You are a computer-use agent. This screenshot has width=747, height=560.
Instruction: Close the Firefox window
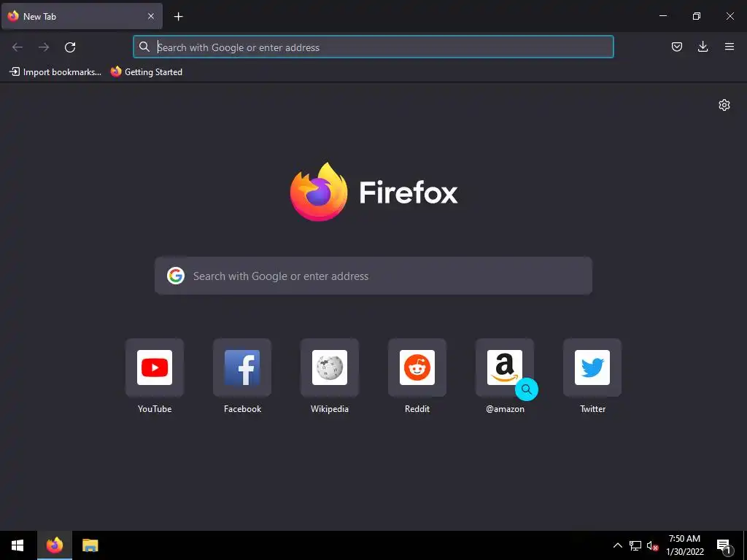pyautogui.click(x=729, y=16)
